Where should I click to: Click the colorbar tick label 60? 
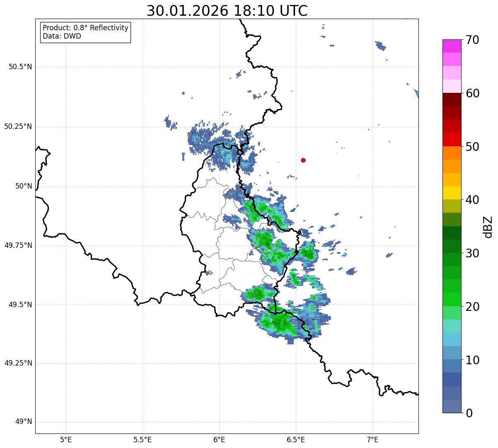pyautogui.click(x=472, y=93)
